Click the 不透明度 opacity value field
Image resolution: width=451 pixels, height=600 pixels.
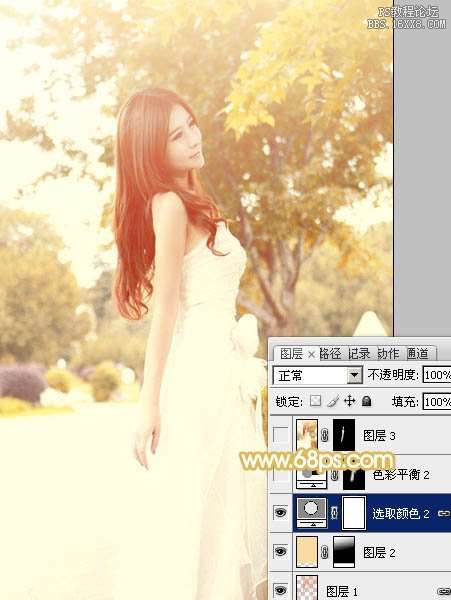point(436,375)
